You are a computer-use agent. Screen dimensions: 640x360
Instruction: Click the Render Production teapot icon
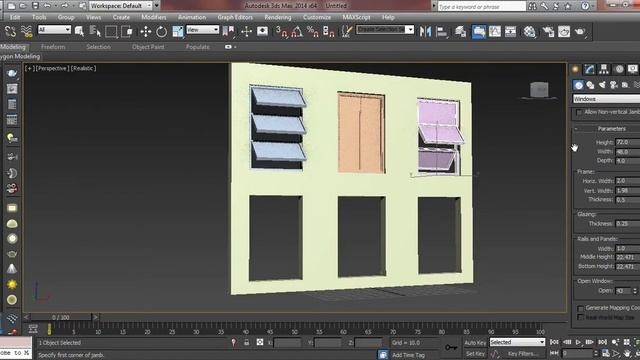coord(580,31)
